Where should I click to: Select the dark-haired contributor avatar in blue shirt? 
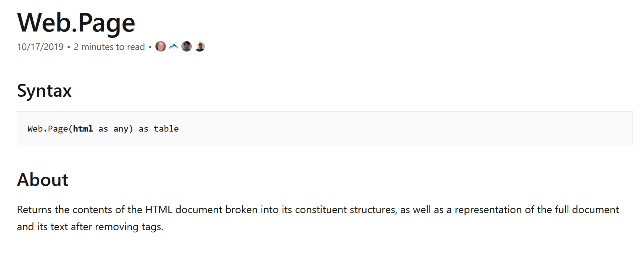coord(187,47)
